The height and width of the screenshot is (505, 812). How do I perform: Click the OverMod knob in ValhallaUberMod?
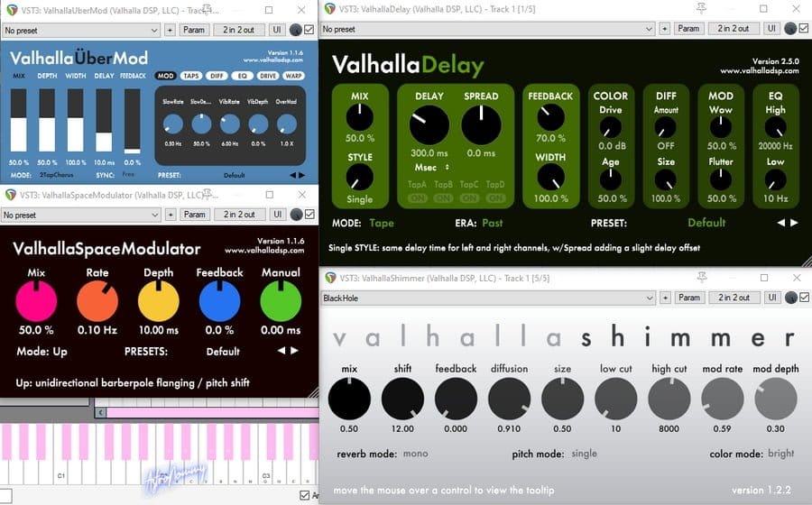click(286, 124)
